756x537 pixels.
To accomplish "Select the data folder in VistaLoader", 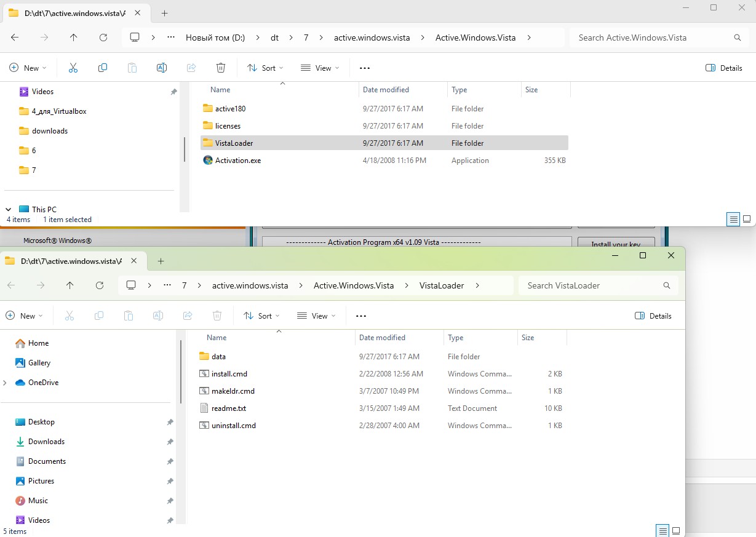I will pyautogui.click(x=381, y=357).
